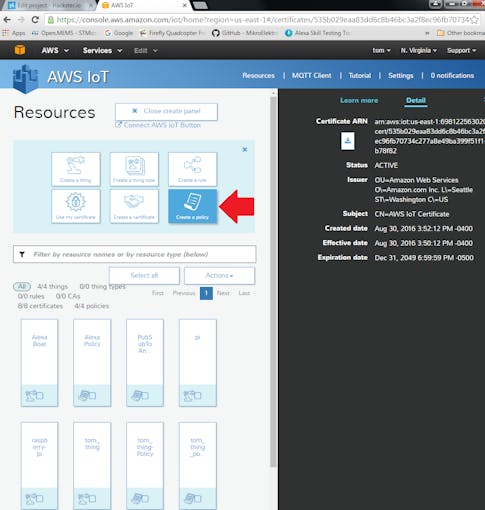Open the GitHub - MikroElektr bookmark
The width and height of the screenshot is (485, 510).
(x=244, y=33)
